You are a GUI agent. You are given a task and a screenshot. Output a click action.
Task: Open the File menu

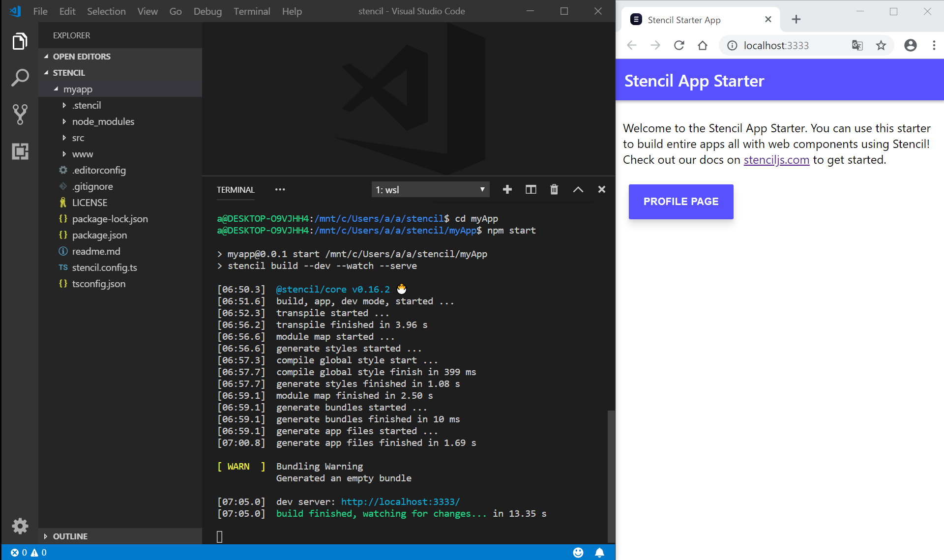pos(40,11)
